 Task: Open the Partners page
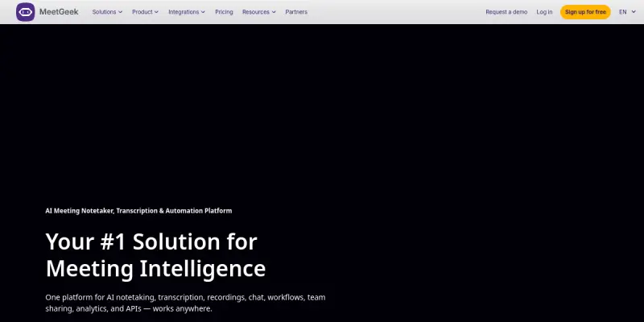point(296,12)
